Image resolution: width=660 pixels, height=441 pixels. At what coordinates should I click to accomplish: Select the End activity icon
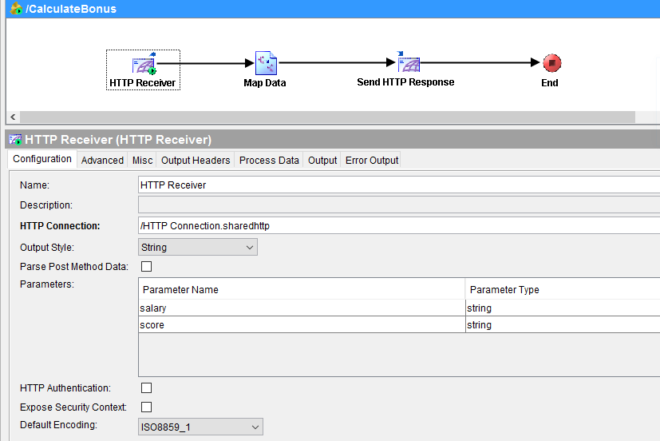(x=552, y=63)
